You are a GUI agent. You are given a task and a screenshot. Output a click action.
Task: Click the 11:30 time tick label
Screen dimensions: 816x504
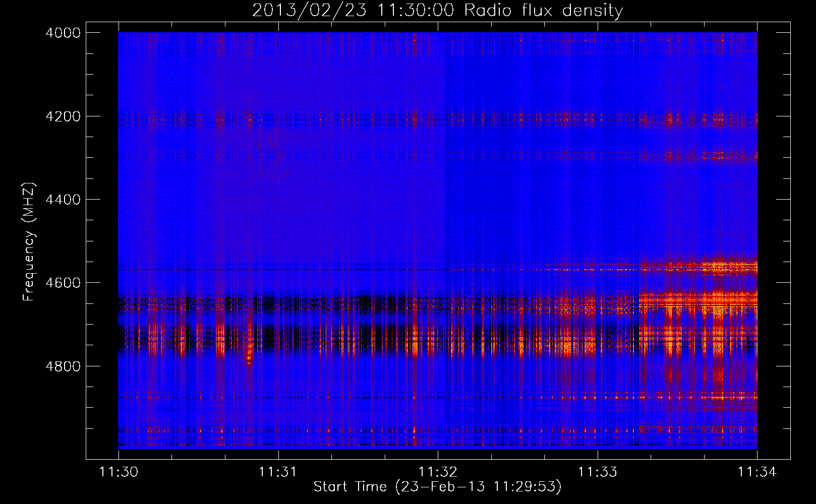119,472
